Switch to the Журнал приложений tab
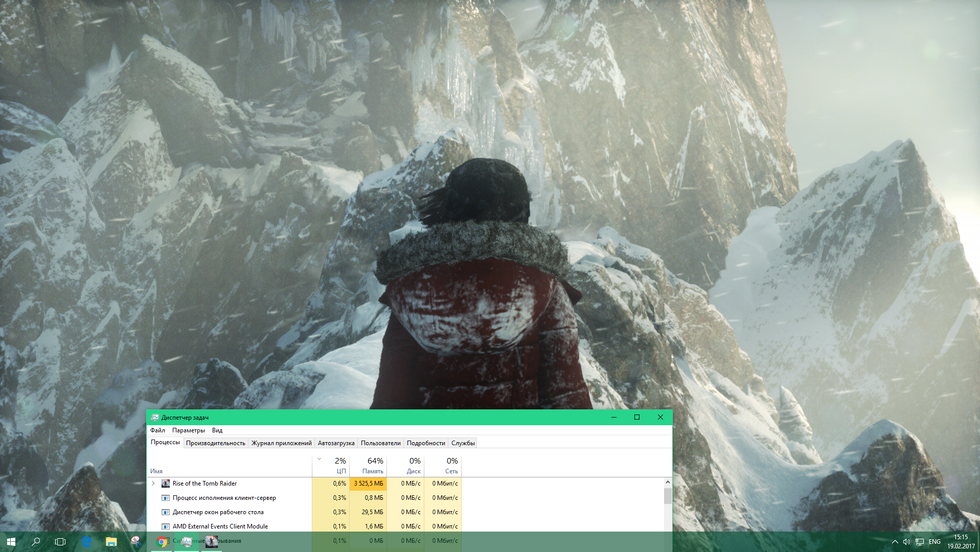The image size is (980, 552). (281, 443)
